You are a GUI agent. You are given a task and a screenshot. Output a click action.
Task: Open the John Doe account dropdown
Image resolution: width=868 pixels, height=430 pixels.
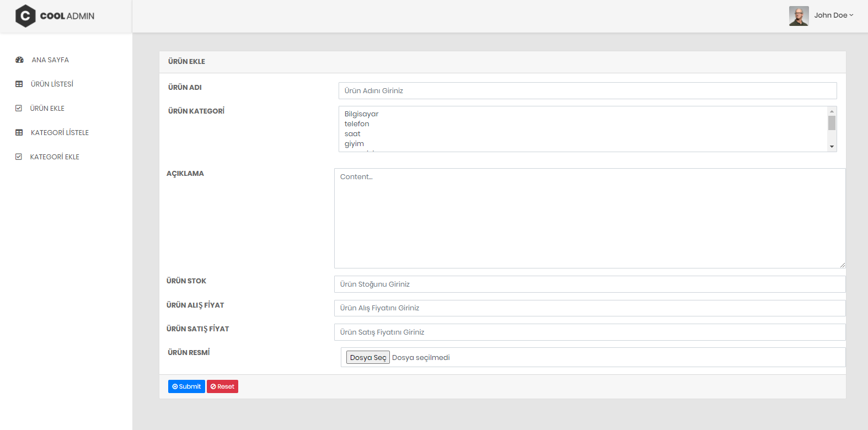point(834,15)
